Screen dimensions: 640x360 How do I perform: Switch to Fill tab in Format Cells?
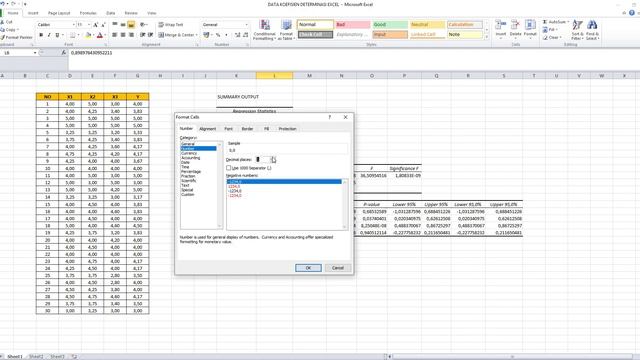(266, 129)
